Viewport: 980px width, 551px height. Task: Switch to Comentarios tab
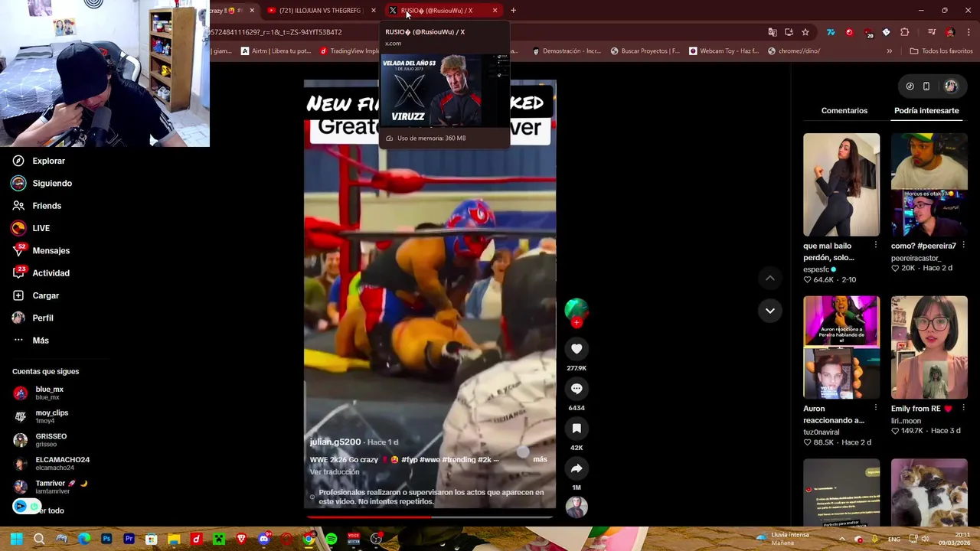click(x=844, y=110)
